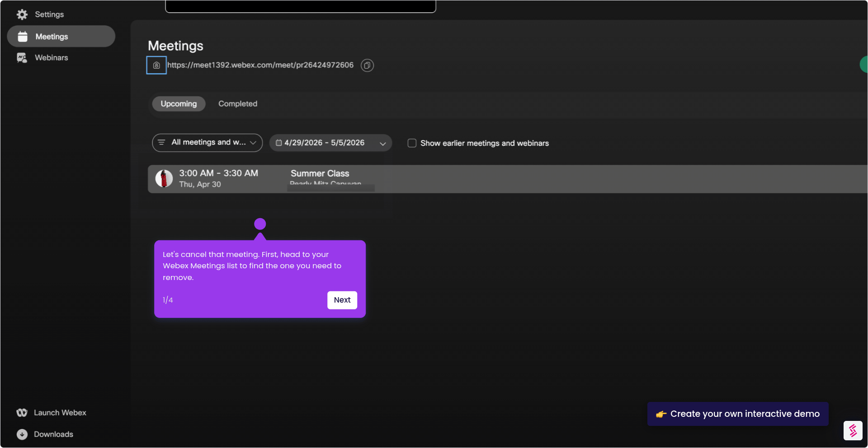
Task: Click the personal room icon beside meeting link
Action: [156, 65]
